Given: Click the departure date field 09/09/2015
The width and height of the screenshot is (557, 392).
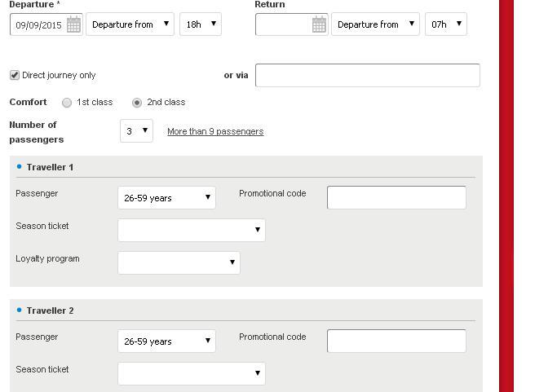Looking at the screenshot, I should pos(38,24).
